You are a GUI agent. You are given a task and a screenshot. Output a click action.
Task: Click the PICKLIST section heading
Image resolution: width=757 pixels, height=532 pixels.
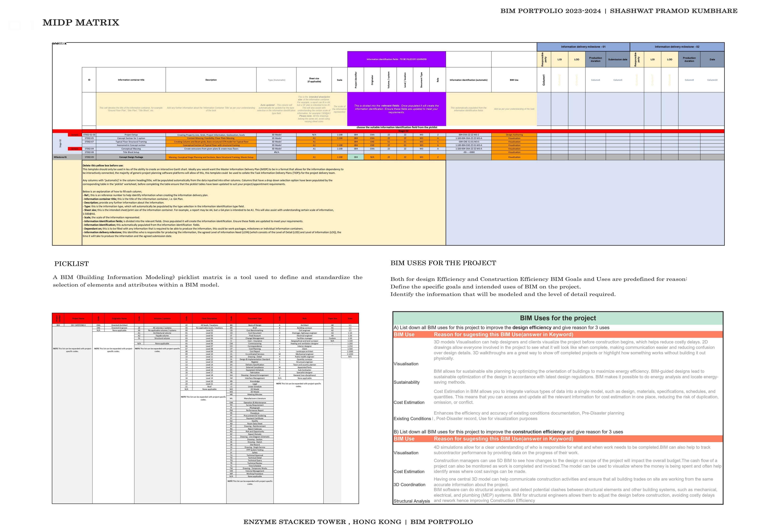(72, 264)
